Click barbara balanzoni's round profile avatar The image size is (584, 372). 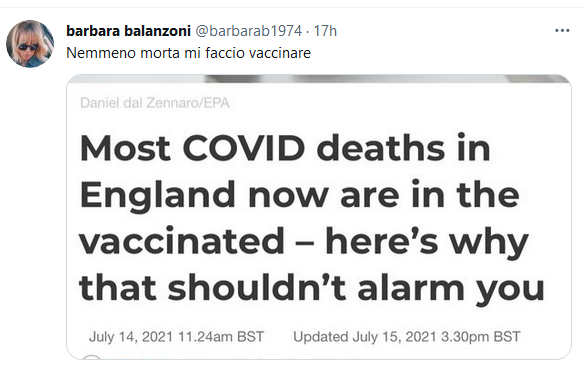[x=30, y=44]
